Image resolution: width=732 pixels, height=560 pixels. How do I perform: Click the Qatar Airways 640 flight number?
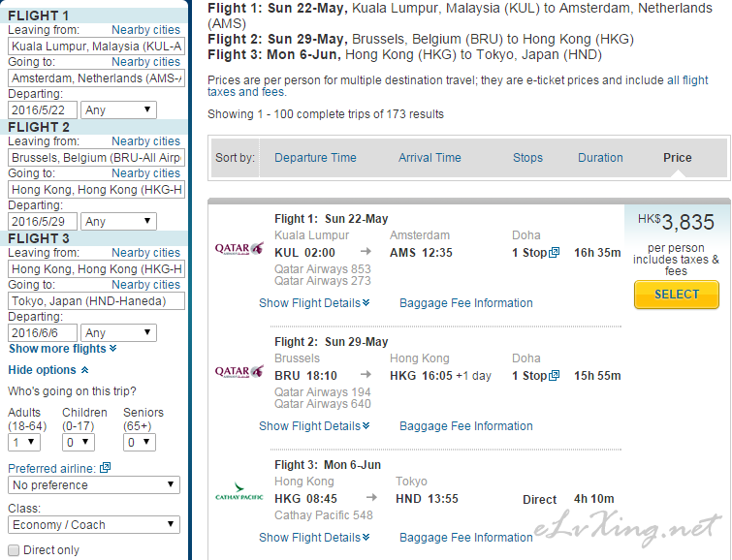pyautogui.click(x=323, y=404)
